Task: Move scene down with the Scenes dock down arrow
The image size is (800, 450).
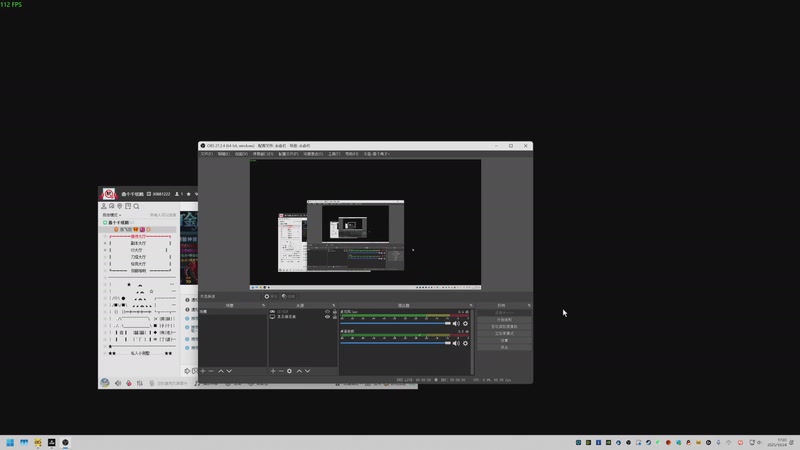Action: coord(229,371)
